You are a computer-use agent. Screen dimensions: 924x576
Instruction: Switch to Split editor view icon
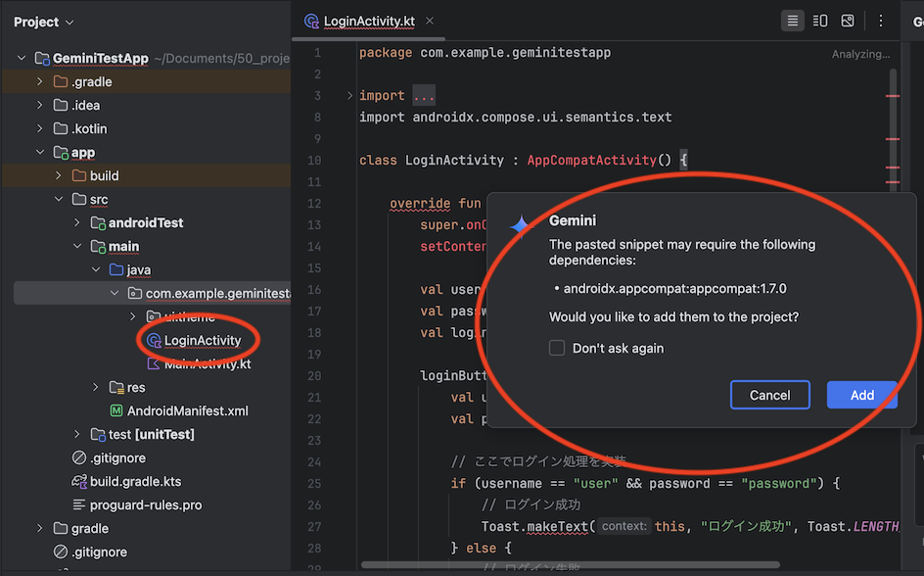tap(820, 22)
